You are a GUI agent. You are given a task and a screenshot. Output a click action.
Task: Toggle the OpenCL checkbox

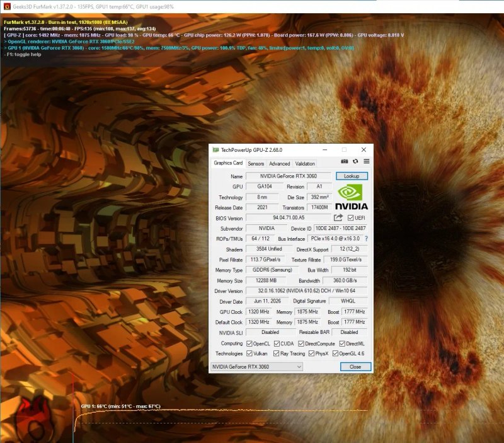[x=249, y=343]
